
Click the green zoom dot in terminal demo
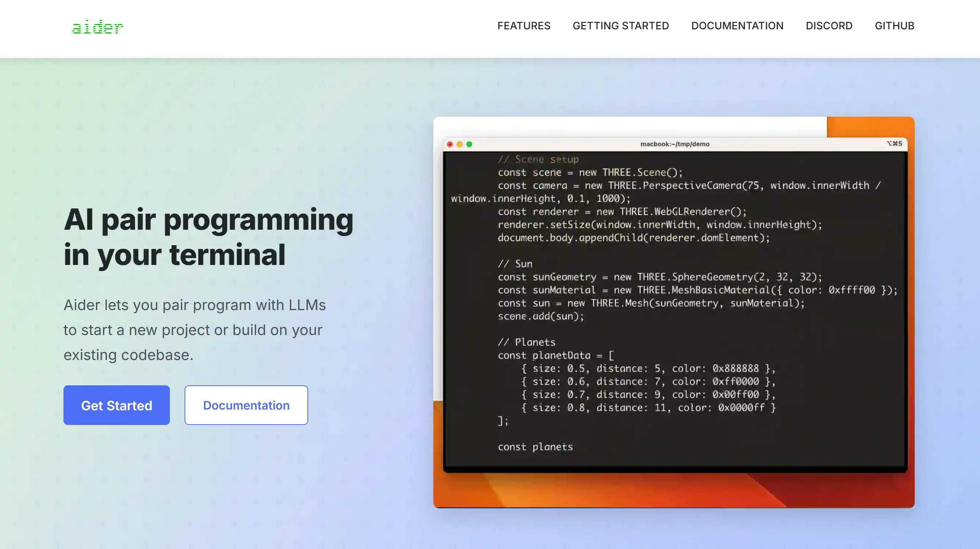pyautogui.click(x=470, y=144)
